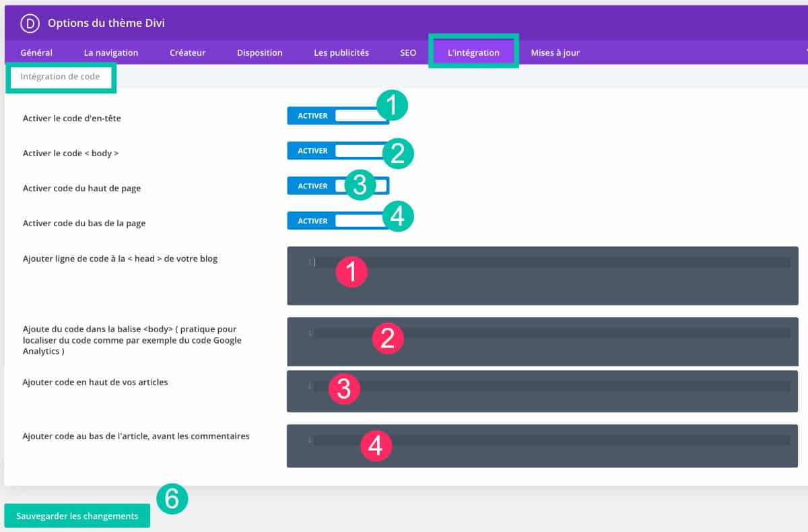Click Sauvegarder les changements button
Viewport: 808px width, 532px height.
pyautogui.click(x=77, y=516)
